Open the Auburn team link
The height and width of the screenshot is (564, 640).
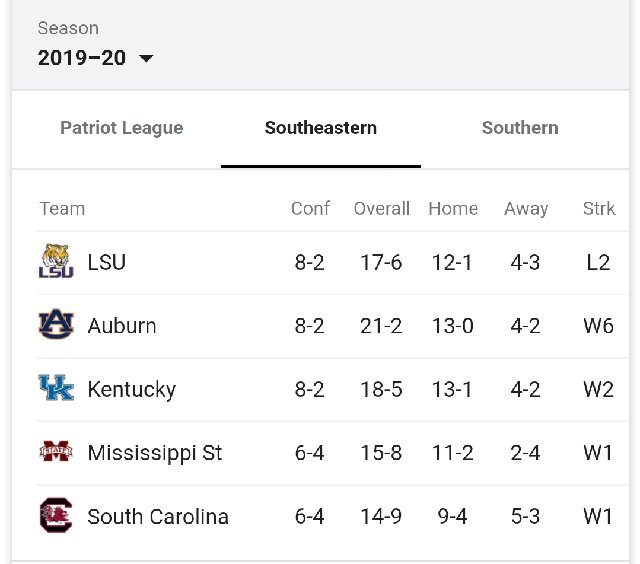pyautogui.click(x=122, y=326)
